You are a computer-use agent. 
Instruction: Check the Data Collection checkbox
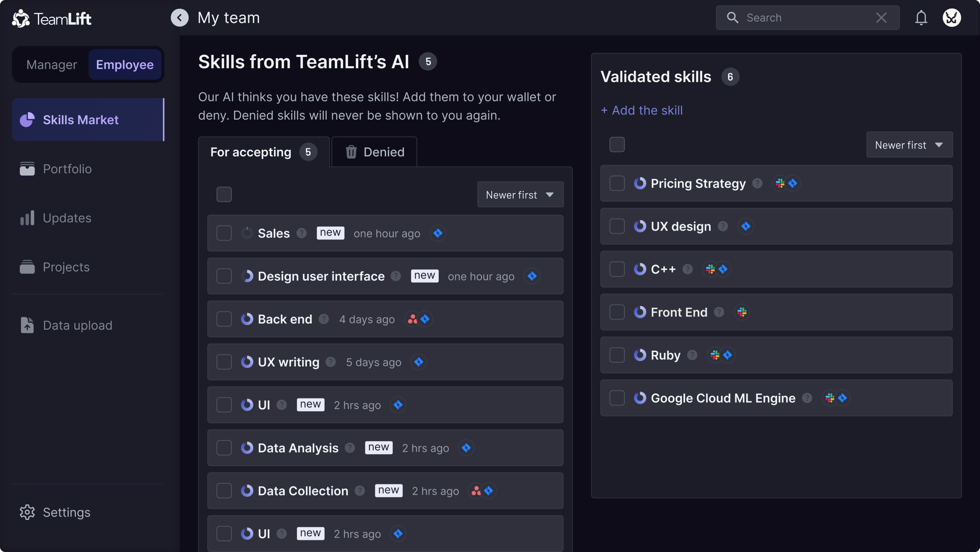coord(224,491)
